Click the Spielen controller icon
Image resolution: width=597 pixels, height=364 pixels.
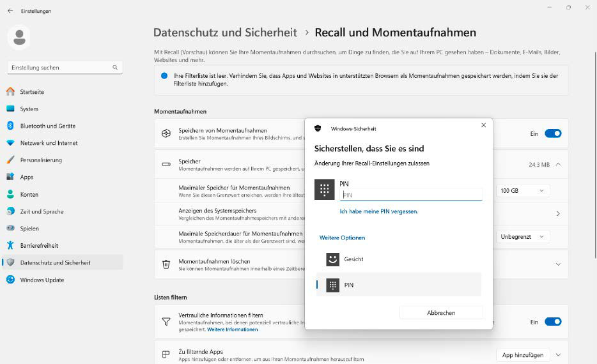pyautogui.click(x=11, y=228)
